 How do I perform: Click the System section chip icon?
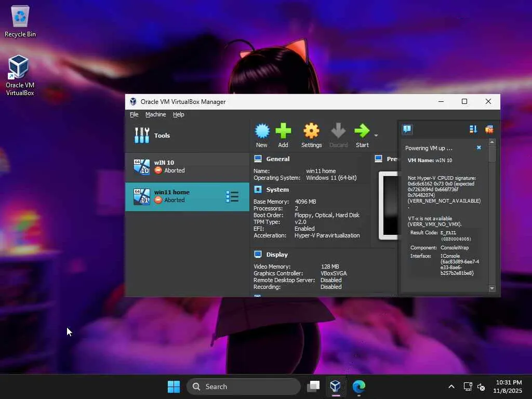[x=258, y=189]
